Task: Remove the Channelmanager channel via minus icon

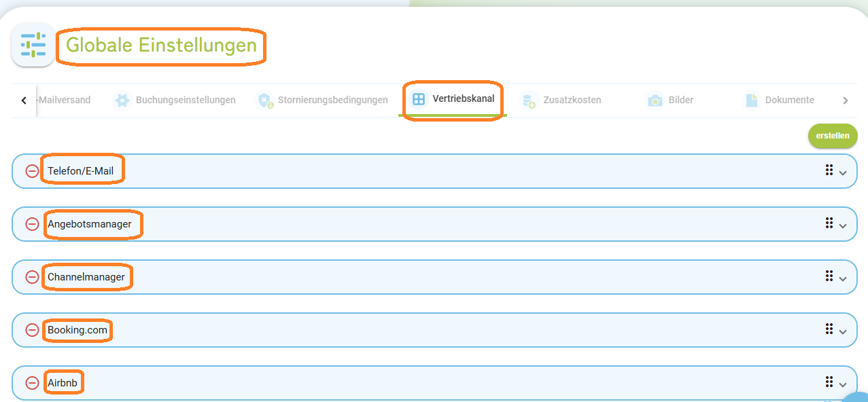Action: [x=32, y=277]
